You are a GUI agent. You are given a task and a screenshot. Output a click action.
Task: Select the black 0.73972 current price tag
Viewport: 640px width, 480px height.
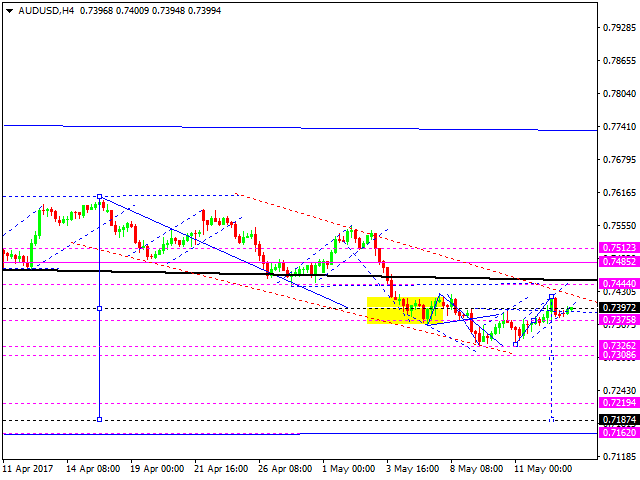(619, 308)
